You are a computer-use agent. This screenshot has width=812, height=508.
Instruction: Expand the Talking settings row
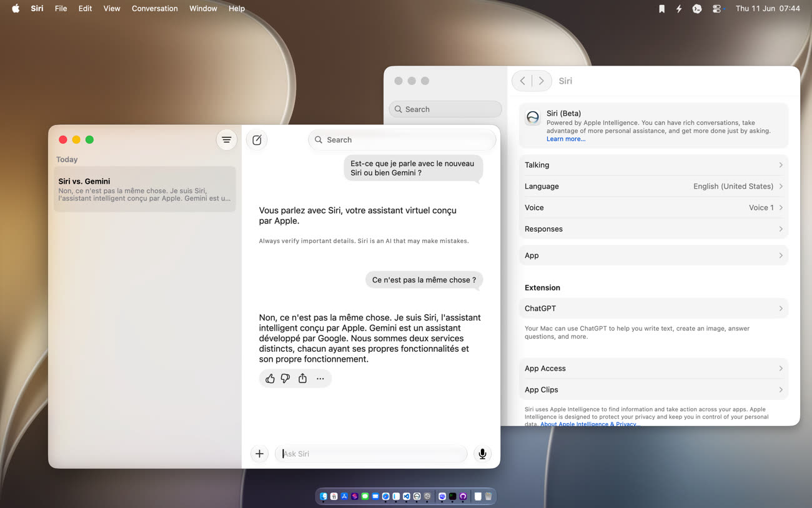tap(653, 165)
